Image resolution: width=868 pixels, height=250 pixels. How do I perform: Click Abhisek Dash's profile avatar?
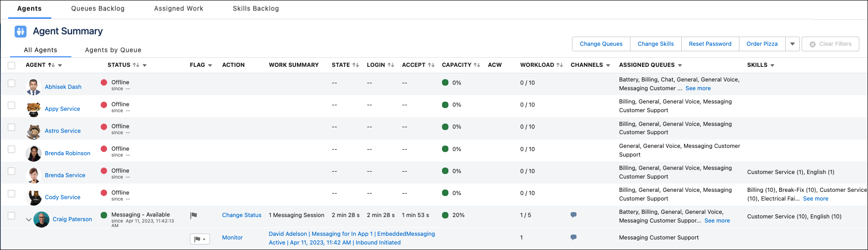33,87
